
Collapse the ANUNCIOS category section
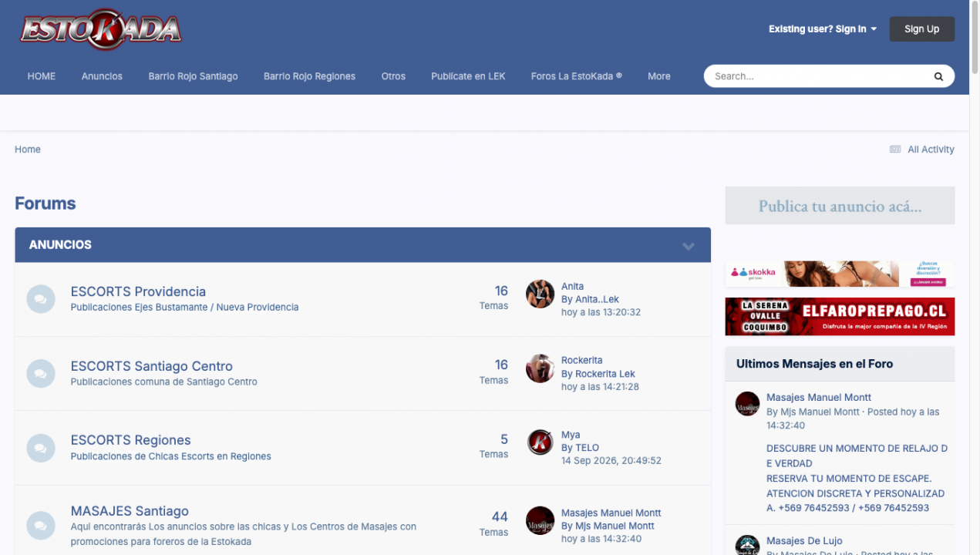[689, 246]
